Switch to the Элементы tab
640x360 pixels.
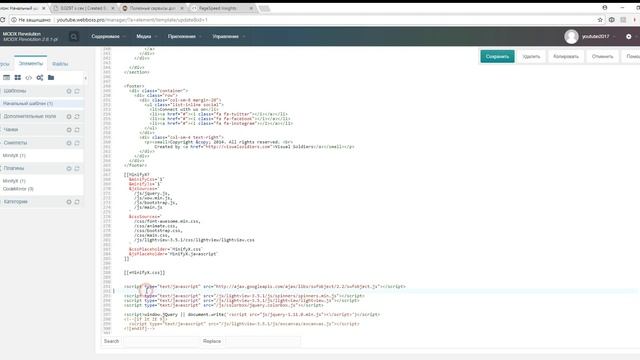[x=31, y=64]
